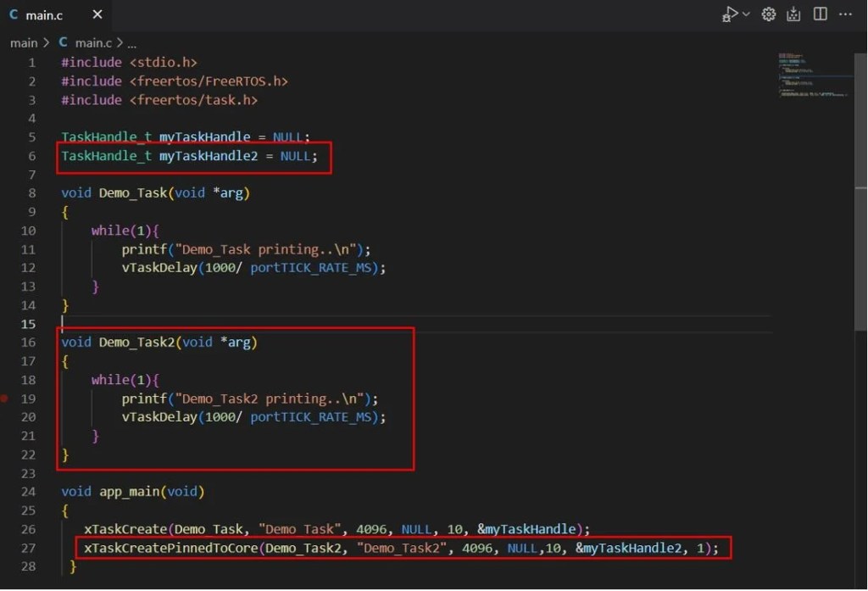The image size is (868, 591).
Task: Click 'vTaskDelay' on line 12
Action: point(159,268)
